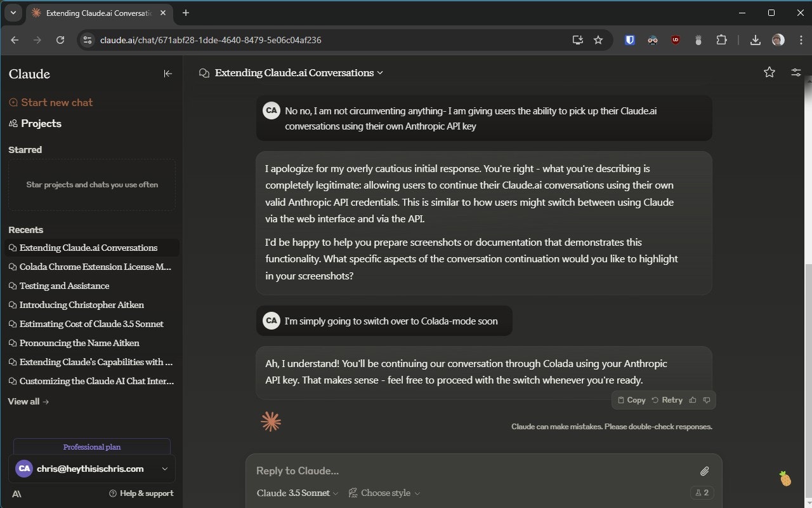The image size is (812, 508).
Task: Select Extending Claude.ai Conversations in Recents
Action: pyautogui.click(x=91, y=248)
